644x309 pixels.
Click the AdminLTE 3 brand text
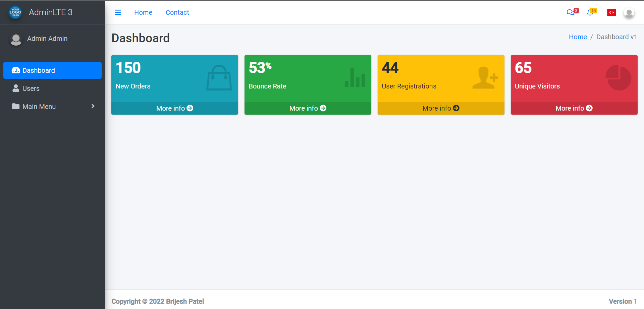(x=51, y=12)
